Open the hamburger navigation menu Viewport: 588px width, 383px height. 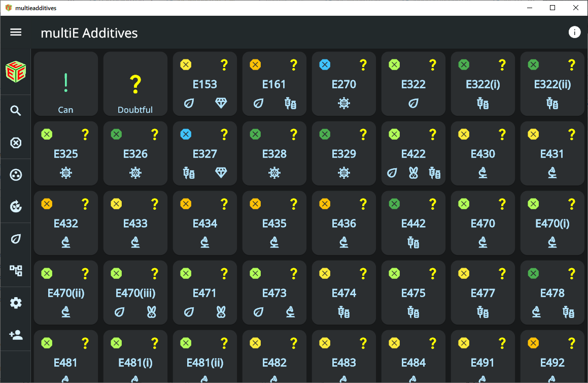16,33
